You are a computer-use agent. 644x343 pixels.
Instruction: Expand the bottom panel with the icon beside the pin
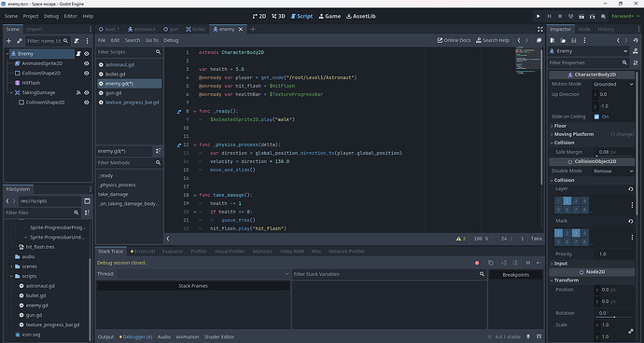539,336
